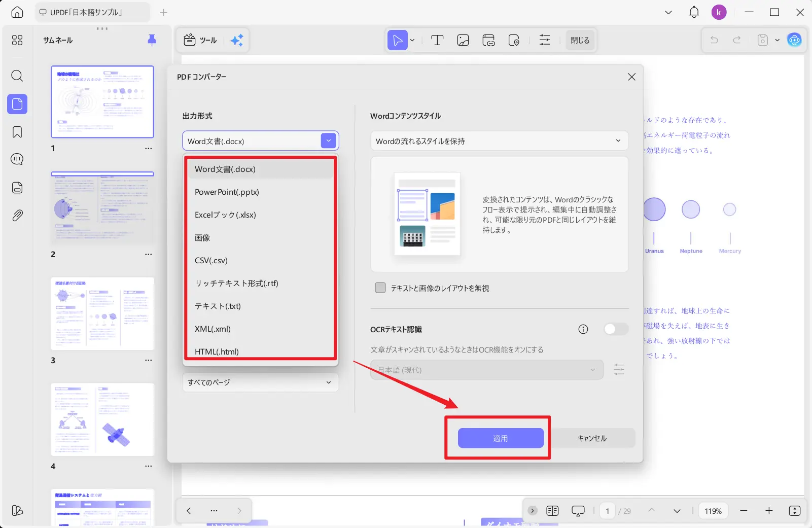Expand save options arrow
812x528 pixels.
[x=777, y=40]
